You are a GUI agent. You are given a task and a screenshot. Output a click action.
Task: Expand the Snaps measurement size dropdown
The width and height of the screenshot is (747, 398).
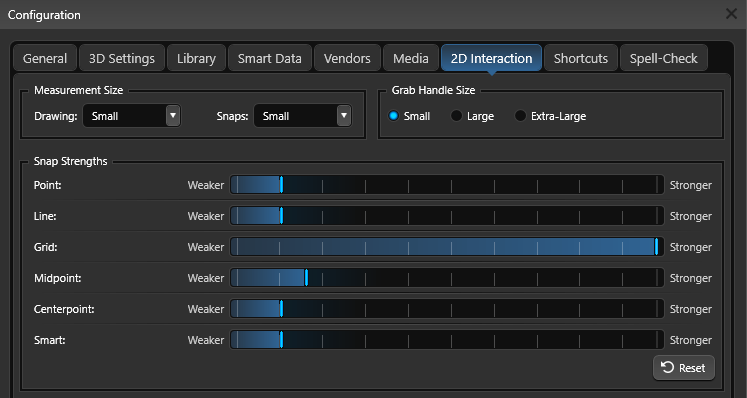(303, 116)
